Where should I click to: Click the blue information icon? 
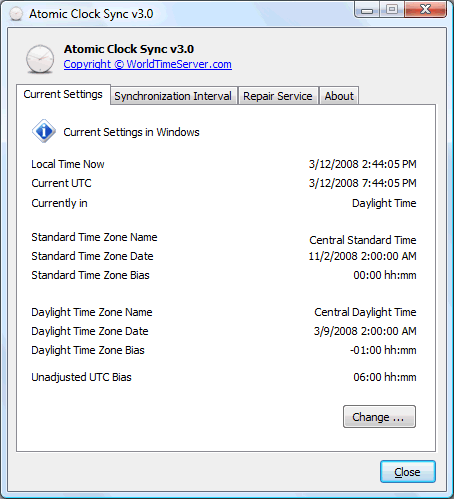click(44, 131)
